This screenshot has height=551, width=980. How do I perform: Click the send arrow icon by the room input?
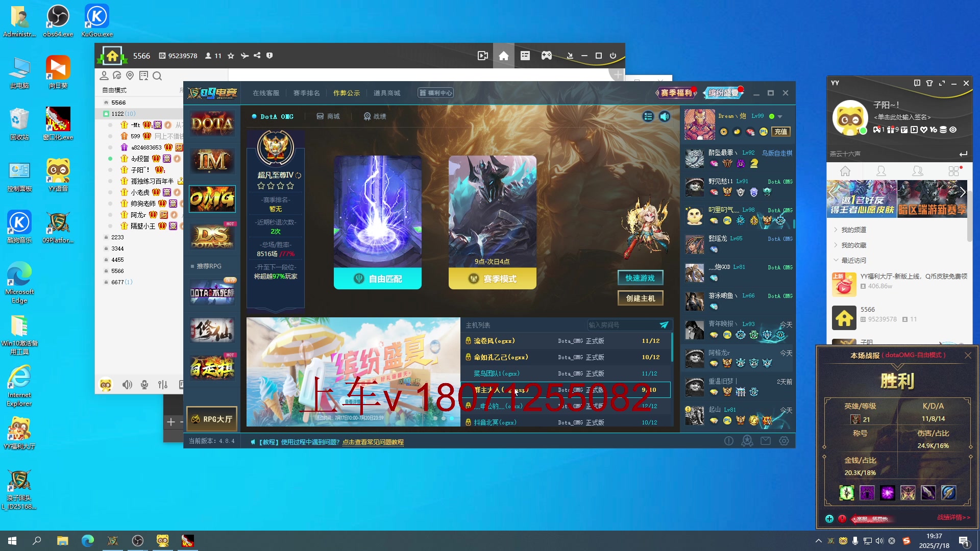(x=664, y=325)
